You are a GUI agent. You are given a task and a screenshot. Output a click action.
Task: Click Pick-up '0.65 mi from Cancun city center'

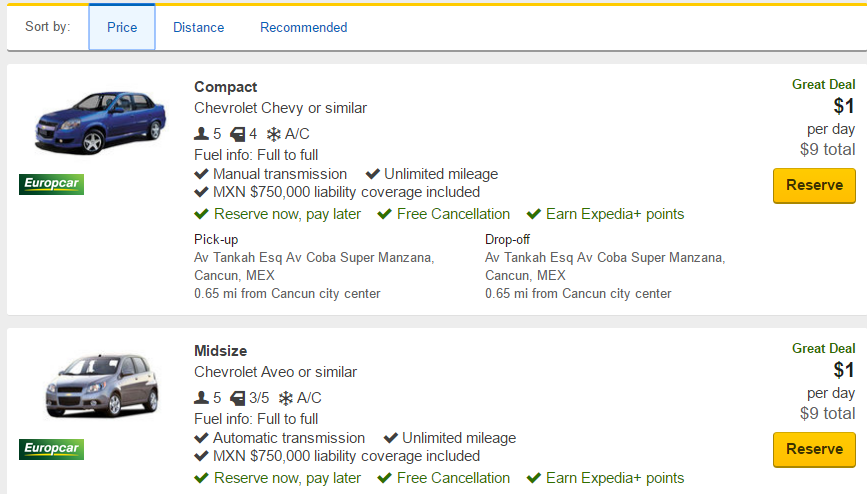(287, 293)
